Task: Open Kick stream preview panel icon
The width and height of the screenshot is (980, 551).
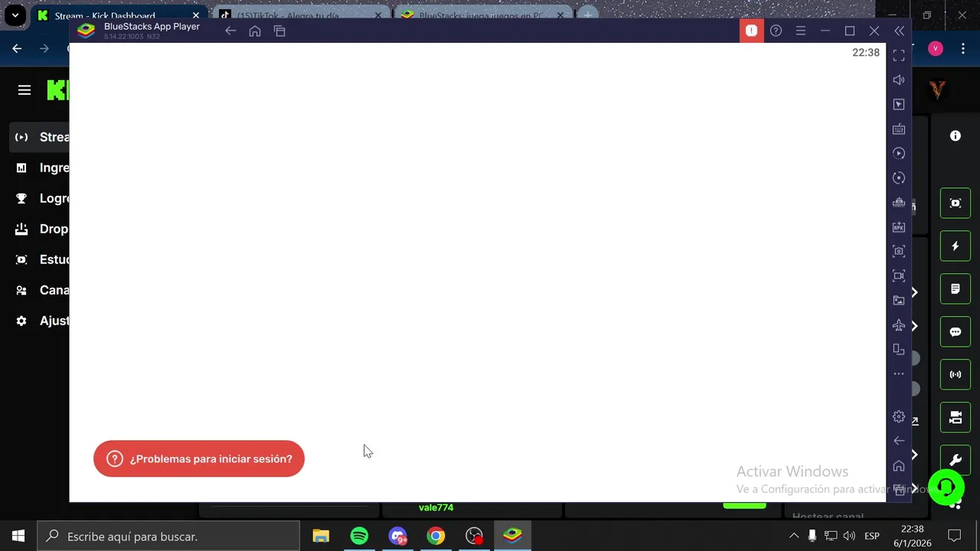Action: click(x=955, y=203)
